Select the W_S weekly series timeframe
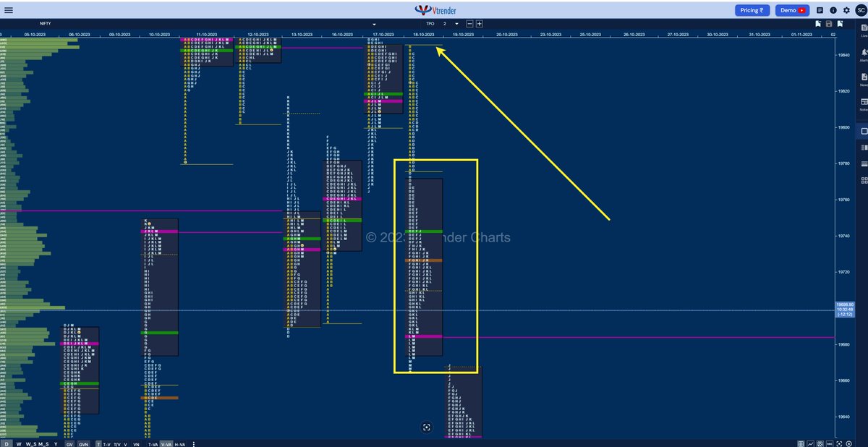The width and height of the screenshot is (868, 447). (x=31, y=443)
